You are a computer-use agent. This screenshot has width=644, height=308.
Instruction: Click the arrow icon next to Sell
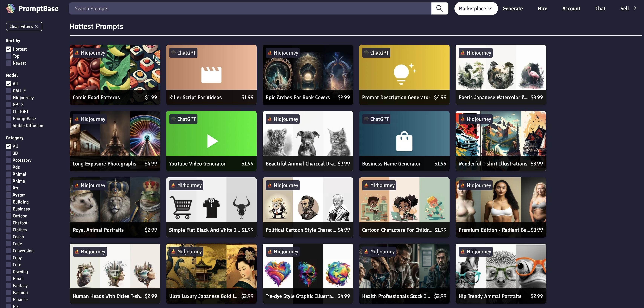coord(635,8)
